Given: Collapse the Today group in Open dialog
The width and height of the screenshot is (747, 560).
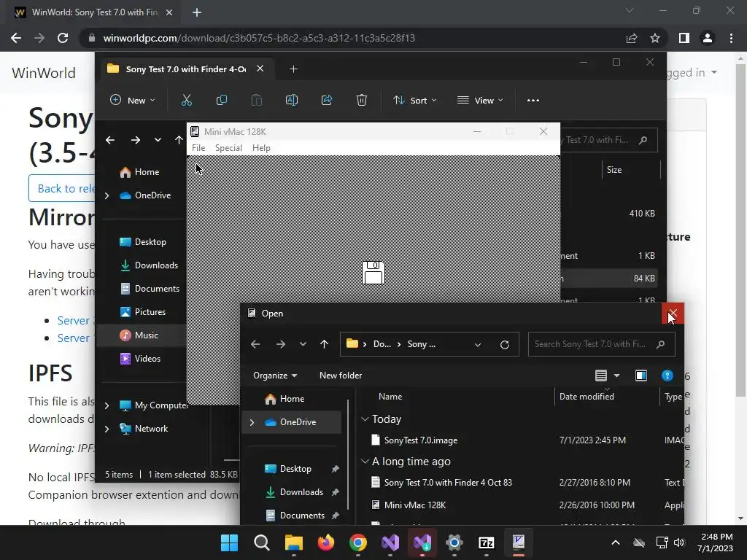Looking at the screenshot, I should (x=365, y=419).
